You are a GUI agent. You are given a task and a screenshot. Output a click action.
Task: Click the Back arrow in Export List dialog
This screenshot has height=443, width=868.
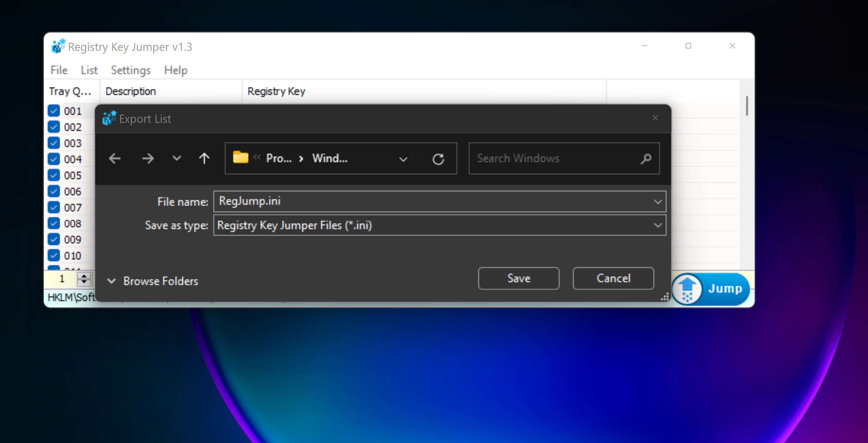(x=115, y=158)
